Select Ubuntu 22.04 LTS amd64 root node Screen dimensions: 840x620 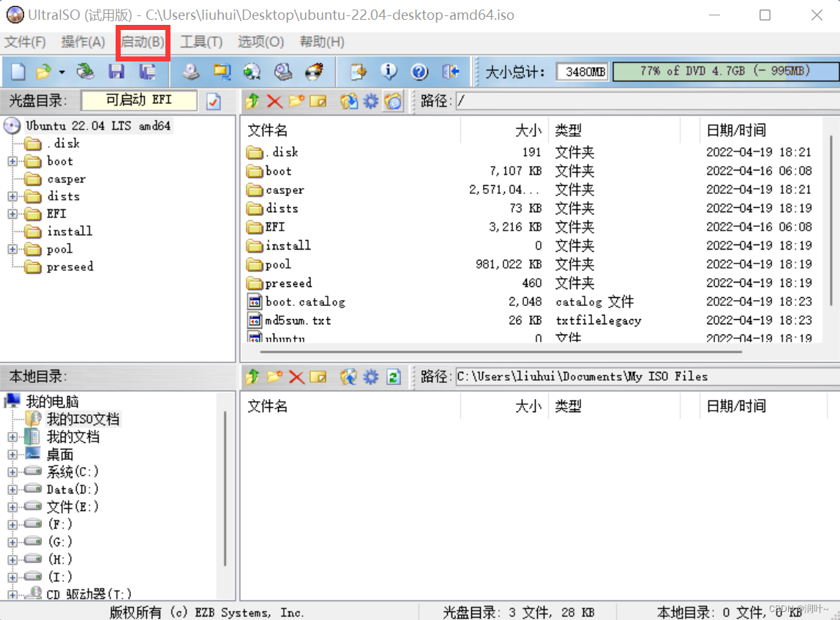(x=99, y=126)
